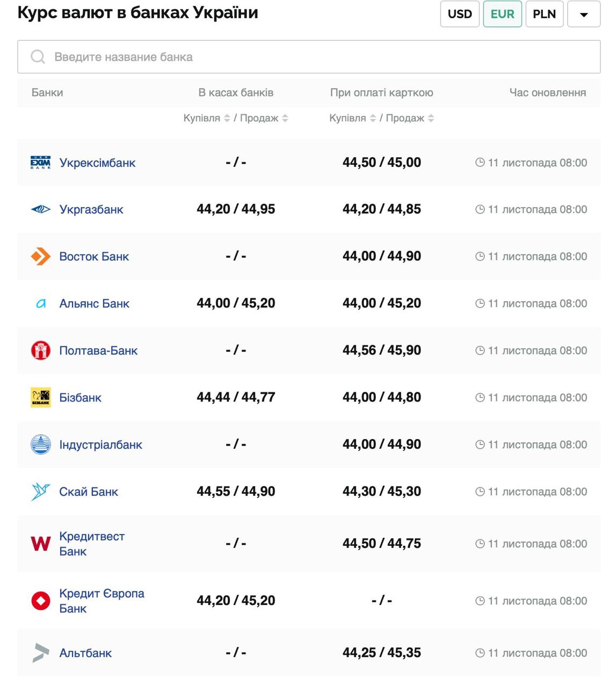
Task: Open the Альянс Банк link
Action: click(94, 304)
